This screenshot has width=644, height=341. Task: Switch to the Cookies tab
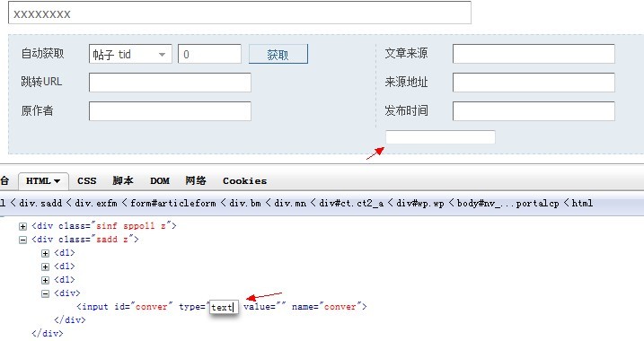pyautogui.click(x=245, y=181)
